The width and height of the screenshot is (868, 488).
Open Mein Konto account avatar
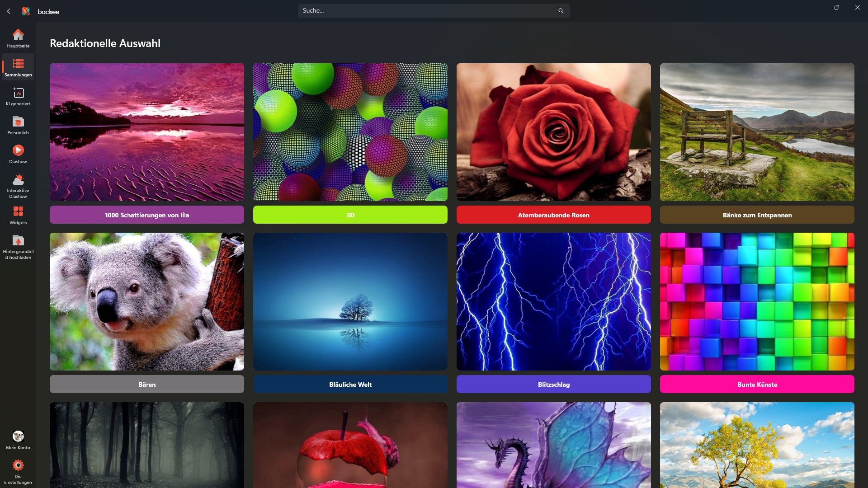click(18, 436)
